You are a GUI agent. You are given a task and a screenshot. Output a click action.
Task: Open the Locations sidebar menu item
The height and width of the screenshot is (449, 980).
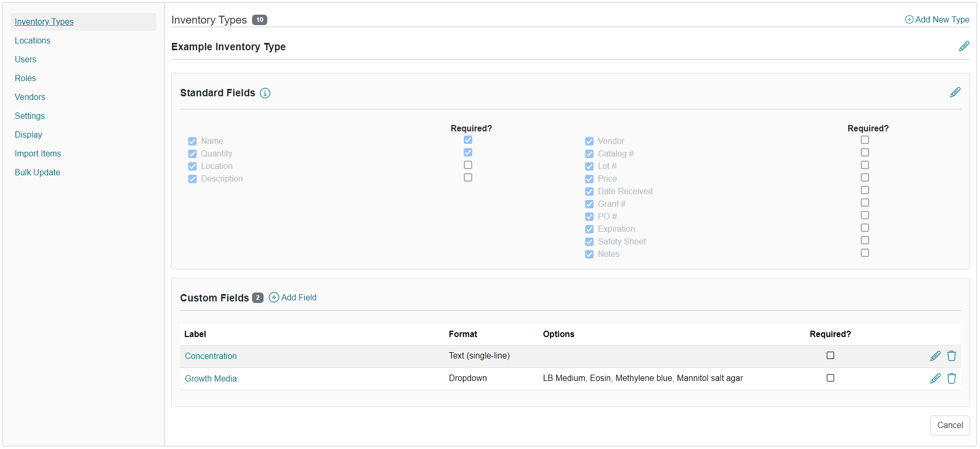tap(32, 40)
